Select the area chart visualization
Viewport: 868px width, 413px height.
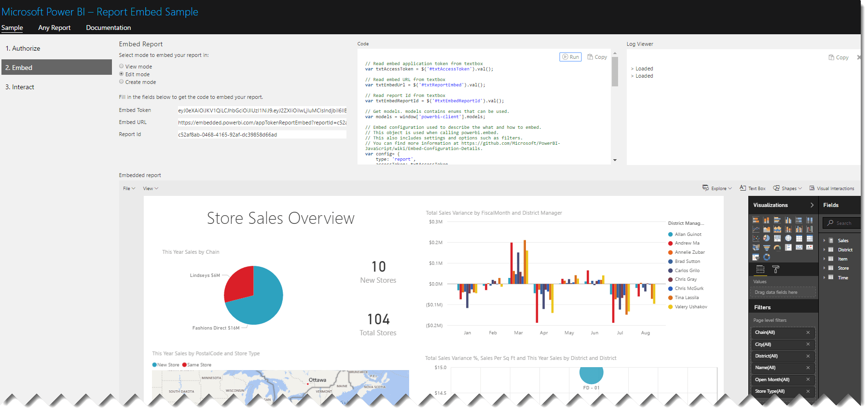[x=767, y=229]
